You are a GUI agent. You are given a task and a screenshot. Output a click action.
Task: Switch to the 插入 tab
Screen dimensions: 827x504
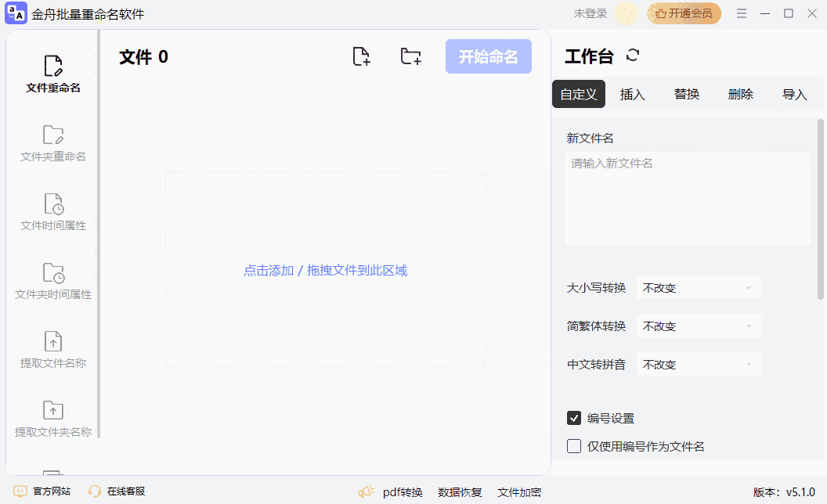[x=632, y=94]
